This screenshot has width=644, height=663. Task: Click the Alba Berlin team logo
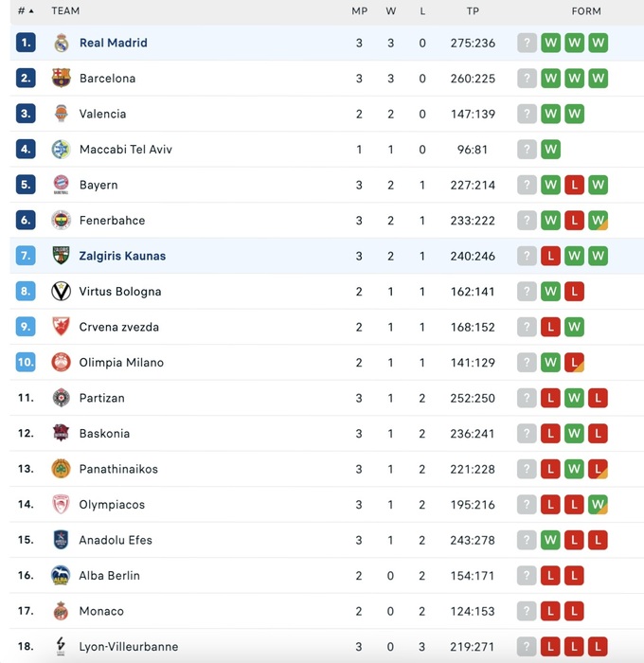[x=62, y=576]
